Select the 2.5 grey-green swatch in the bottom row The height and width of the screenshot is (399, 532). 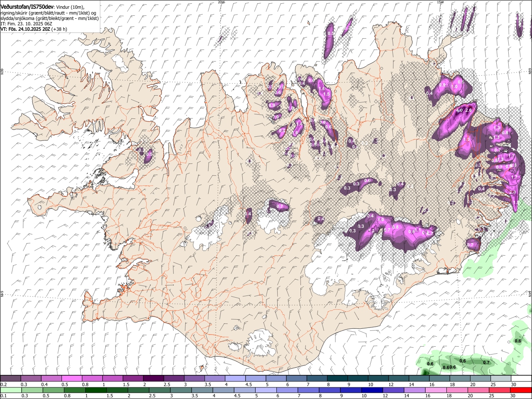159,390
